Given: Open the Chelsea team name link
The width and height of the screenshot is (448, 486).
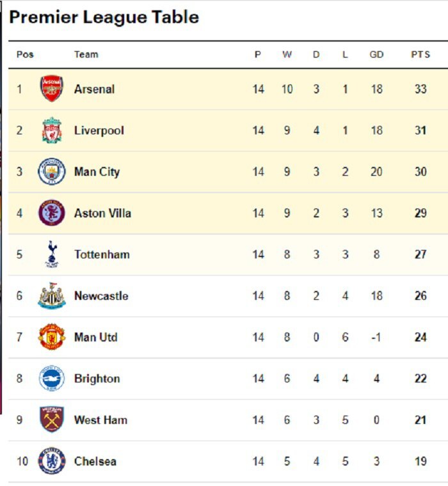Looking at the screenshot, I should pyautogui.click(x=95, y=461).
